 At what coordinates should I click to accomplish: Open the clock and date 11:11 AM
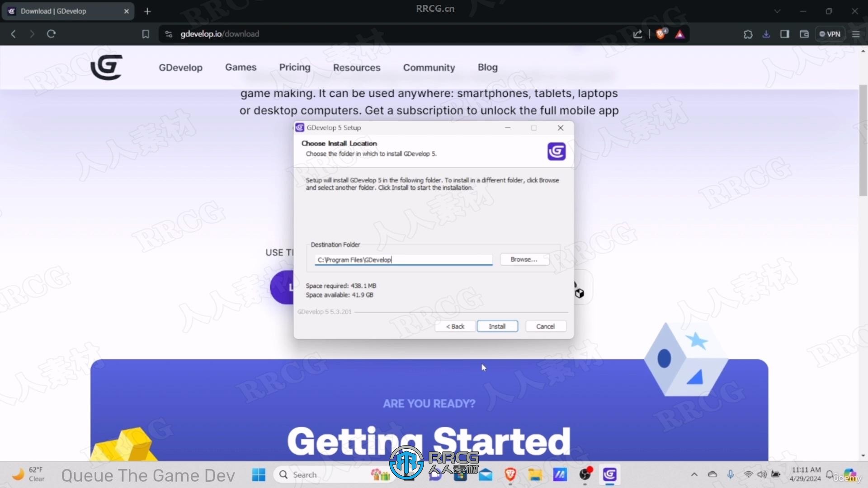[806, 474]
